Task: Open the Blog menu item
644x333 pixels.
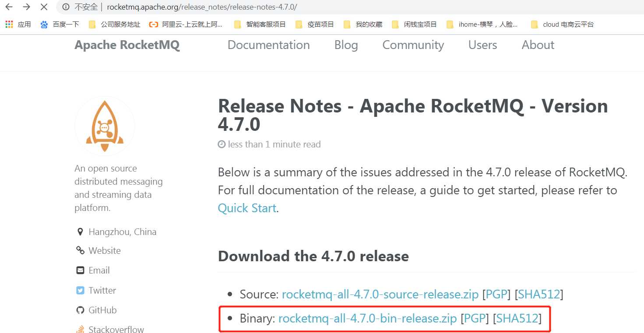Action: pos(346,45)
